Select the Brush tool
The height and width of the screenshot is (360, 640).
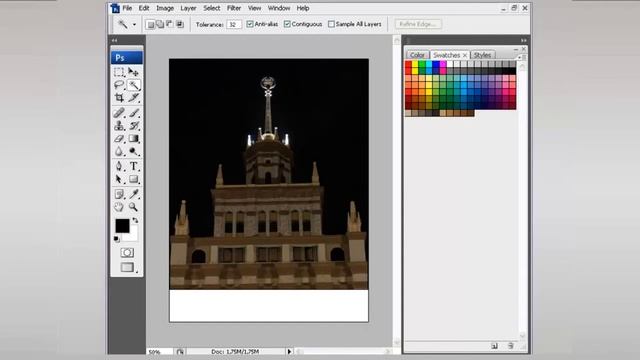[133, 113]
